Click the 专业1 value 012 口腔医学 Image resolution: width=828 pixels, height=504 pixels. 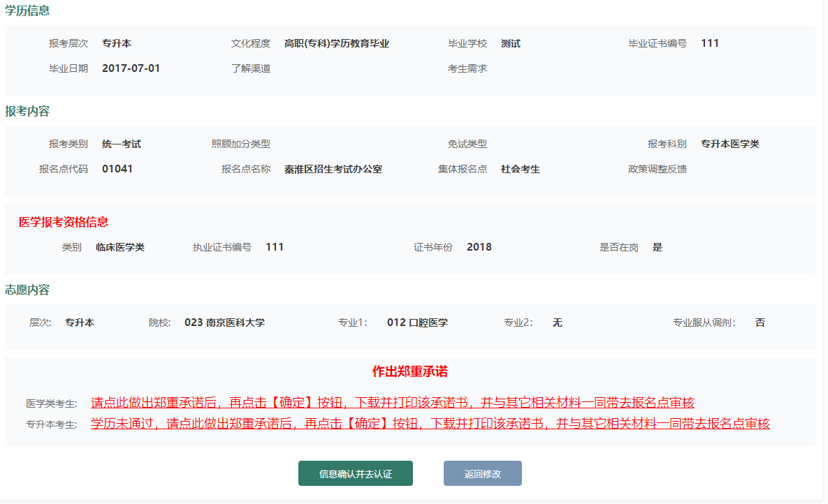pos(417,323)
